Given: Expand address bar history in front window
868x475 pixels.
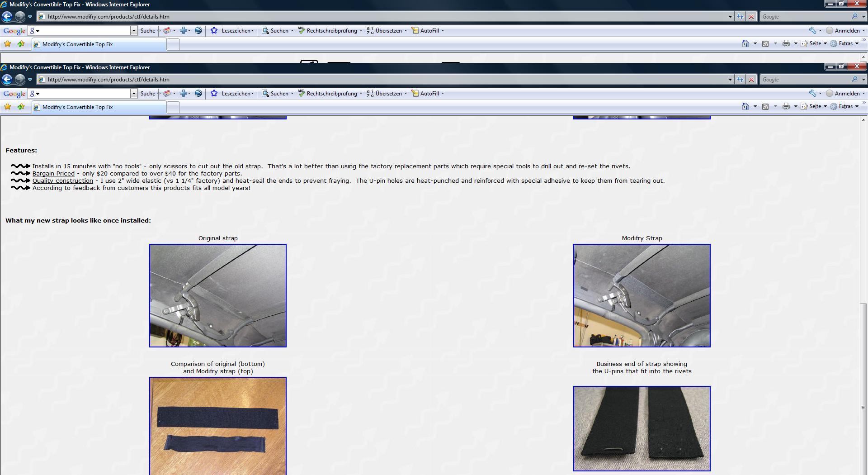Looking at the screenshot, I should pyautogui.click(x=730, y=80).
